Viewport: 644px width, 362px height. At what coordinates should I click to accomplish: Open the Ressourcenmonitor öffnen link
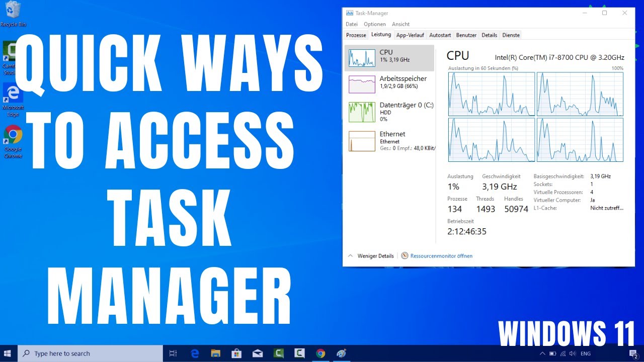441,256
